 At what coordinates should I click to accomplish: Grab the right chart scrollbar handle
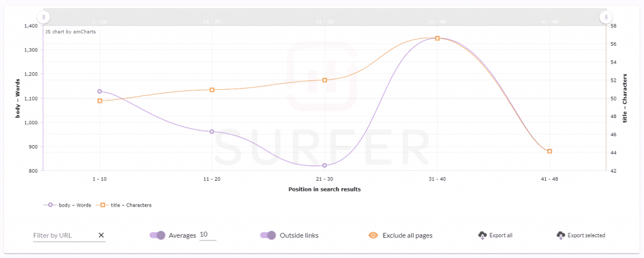pos(604,17)
